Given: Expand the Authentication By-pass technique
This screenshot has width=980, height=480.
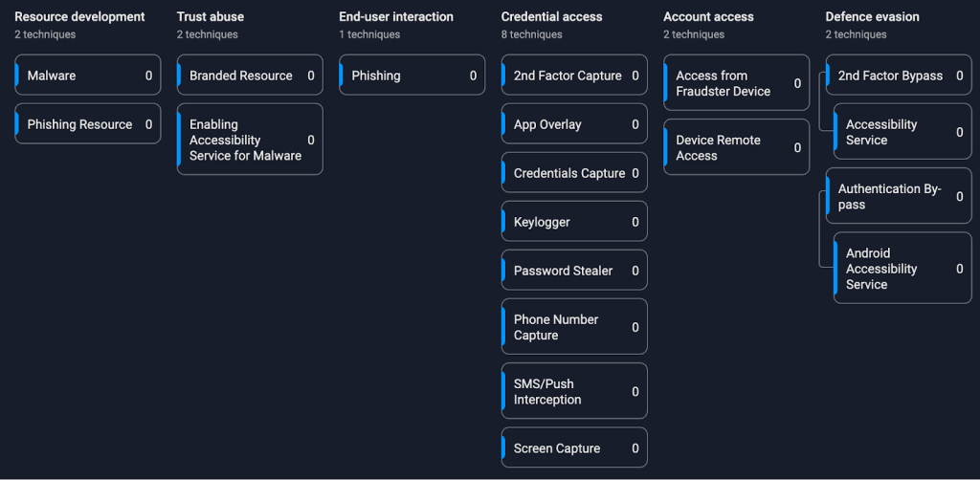Looking at the screenshot, I should click(x=899, y=196).
